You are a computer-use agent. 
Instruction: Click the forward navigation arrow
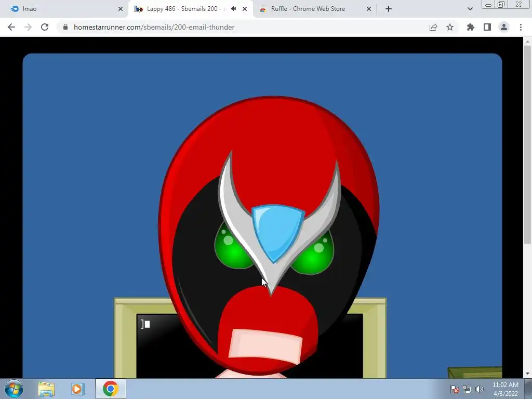point(28,27)
